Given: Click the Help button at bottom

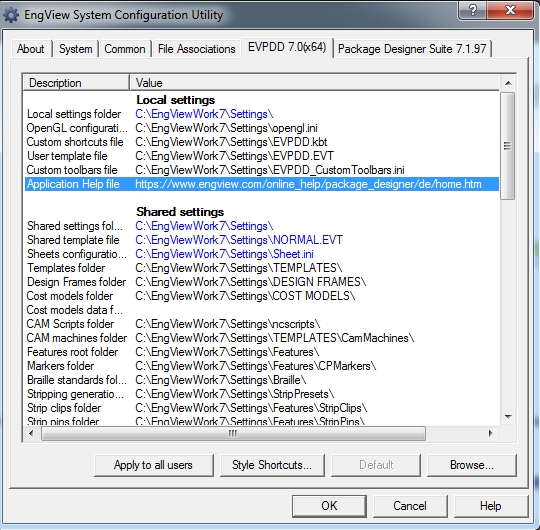Looking at the screenshot, I should (491, 506).
